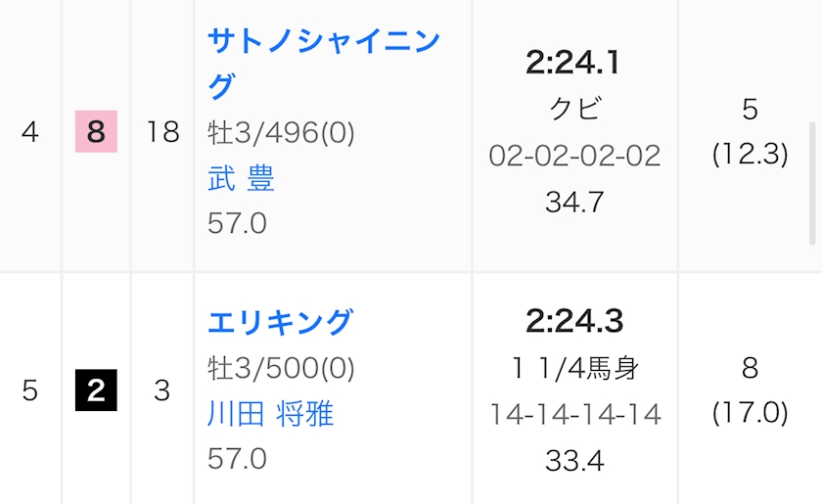The image size is (822, 504).
Task: Click the odds value (12.3)
Action: [750, 155]
